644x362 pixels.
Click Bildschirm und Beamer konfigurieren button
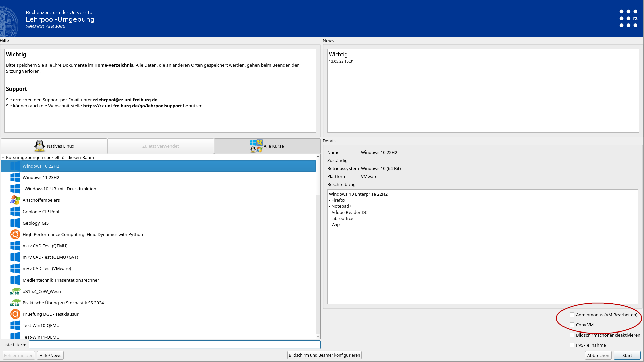pos(324,355)
